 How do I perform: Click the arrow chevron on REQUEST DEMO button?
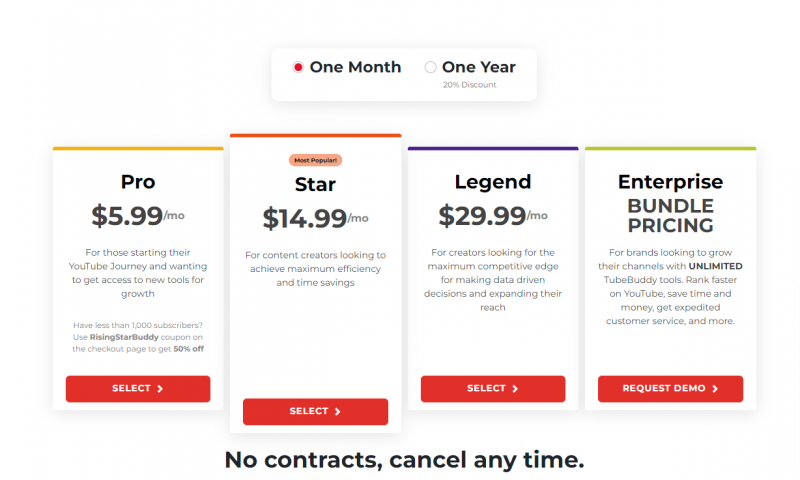715,389
